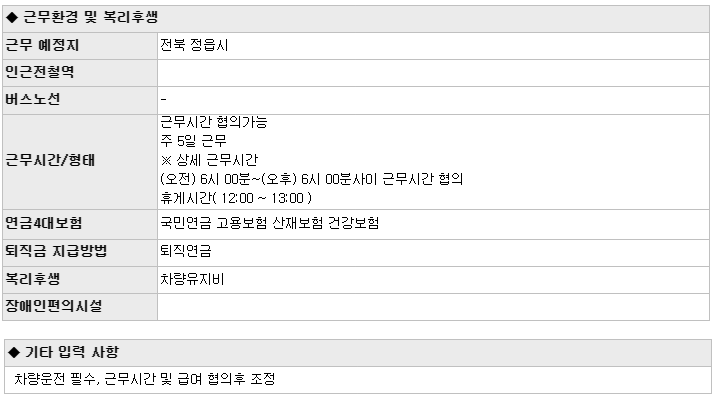Select the 버스노선 label cell
The height and width of the screenshot is (404, 718).
point(80,100)
